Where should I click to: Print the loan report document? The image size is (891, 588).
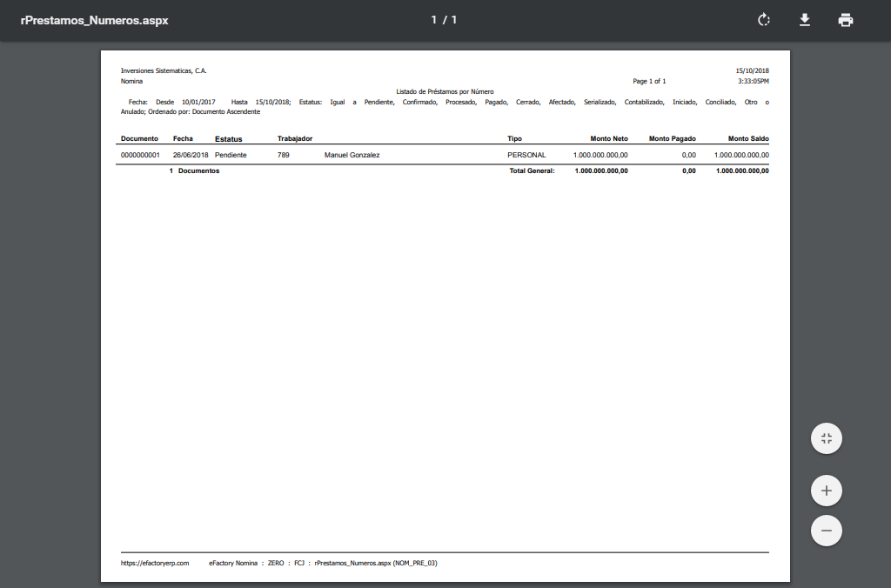846,20
